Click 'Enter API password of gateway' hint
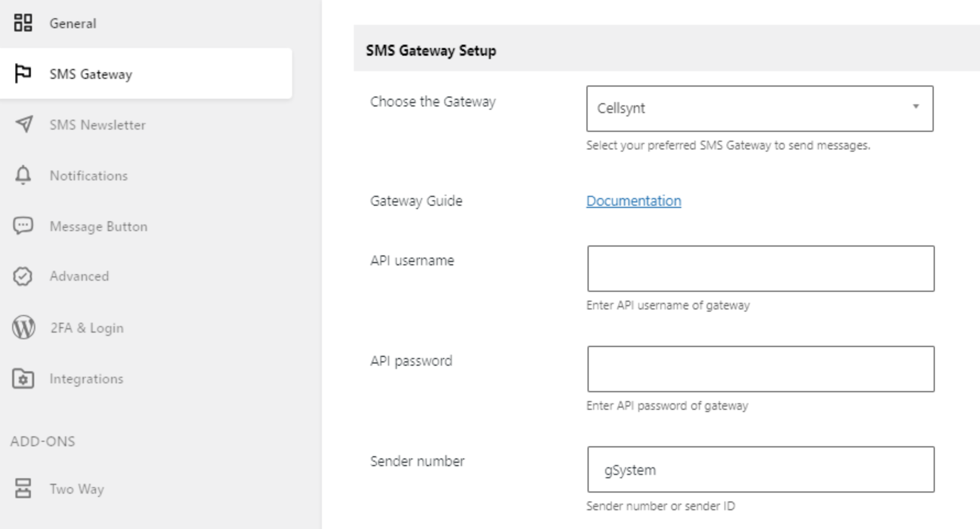The image size is (980, 529). click(x=667, y=405)
